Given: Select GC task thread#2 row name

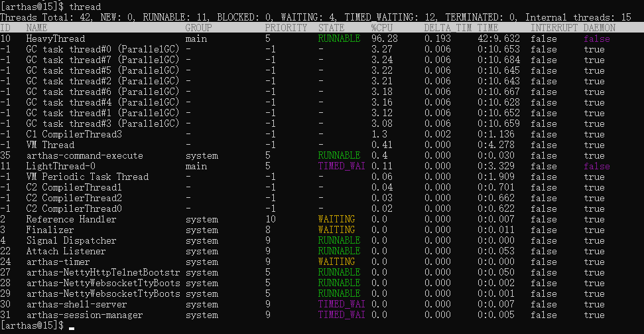Looking at the screenshot, I should click(x=103, y=81).
